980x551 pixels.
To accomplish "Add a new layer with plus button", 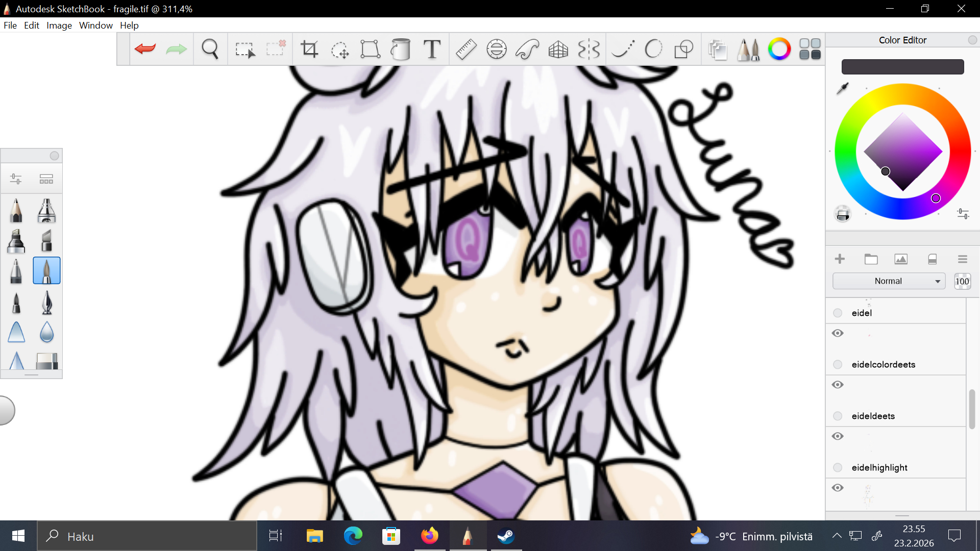I will pyautogui.click(x=840, y=259).
